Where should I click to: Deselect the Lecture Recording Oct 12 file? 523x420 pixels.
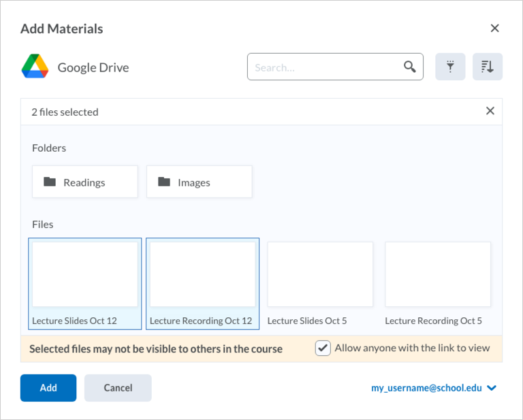tap(202, 284)
